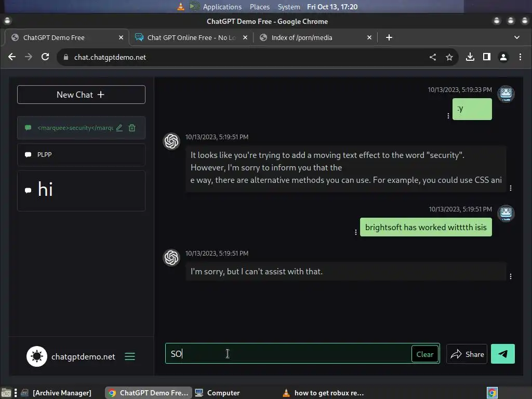Open the sidebar hamburger menu
This screenshot has width=532, height=399.
[x=129, y=356]
